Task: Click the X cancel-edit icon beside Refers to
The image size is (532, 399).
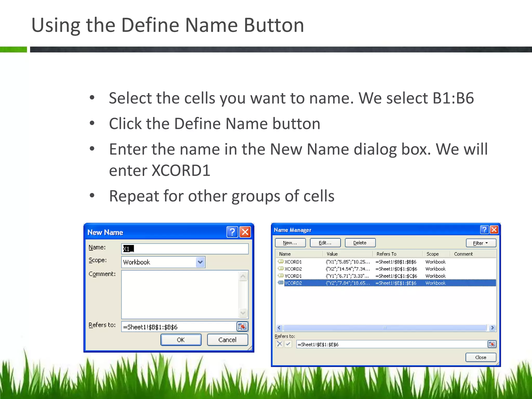Action: pos(280,344)
